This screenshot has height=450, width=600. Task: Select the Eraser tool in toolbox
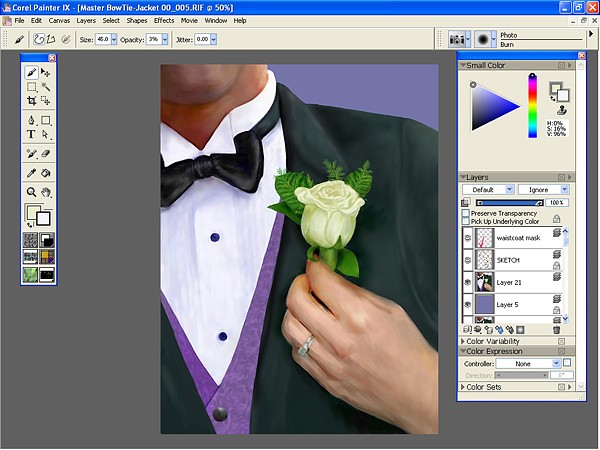pos(46,154)
